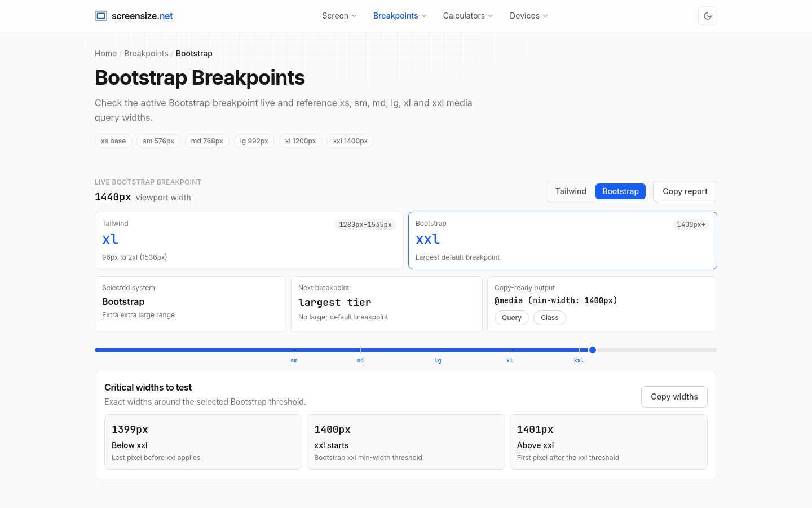Image resolution: width=812 pixels, height=508 pixels.
Task: Select the Tailwind xl breakpoint card
Action: pos(249,240)
